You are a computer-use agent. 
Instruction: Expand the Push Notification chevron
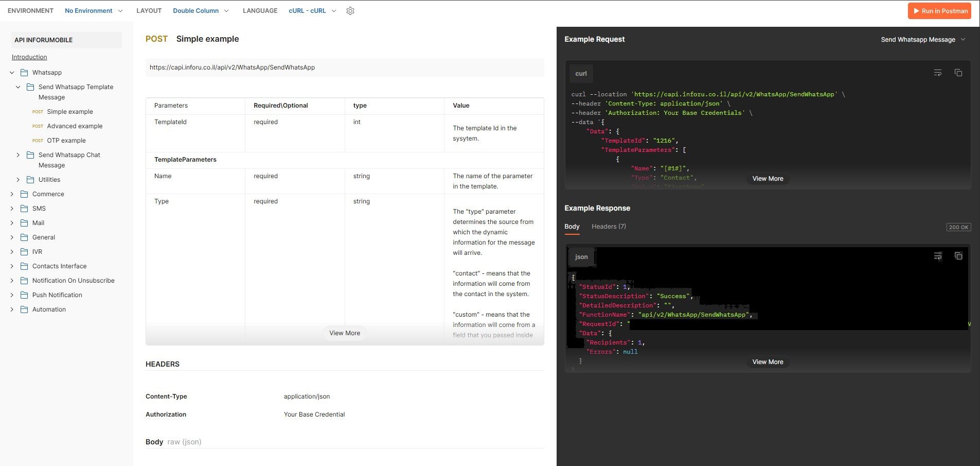point(12,295)
